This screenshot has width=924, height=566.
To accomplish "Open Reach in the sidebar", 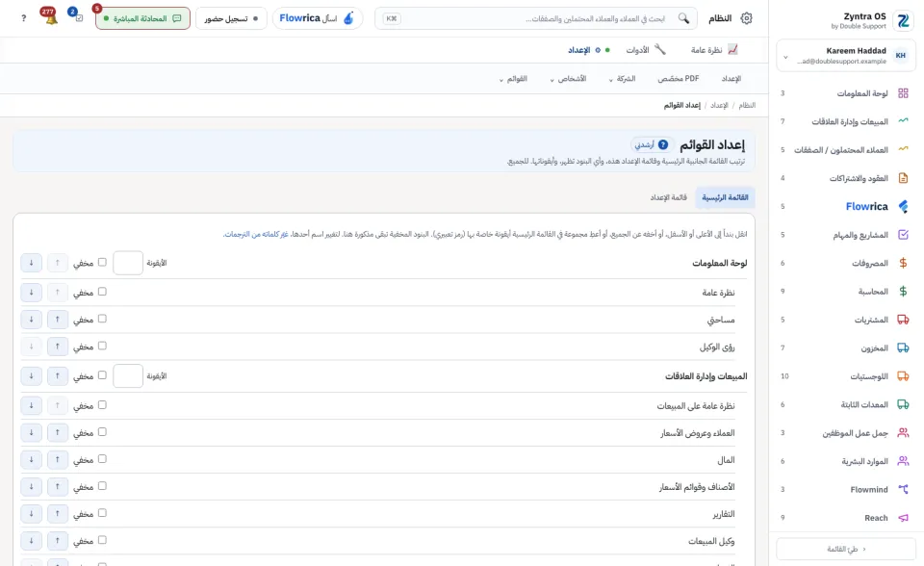I will tap(846, 518).
